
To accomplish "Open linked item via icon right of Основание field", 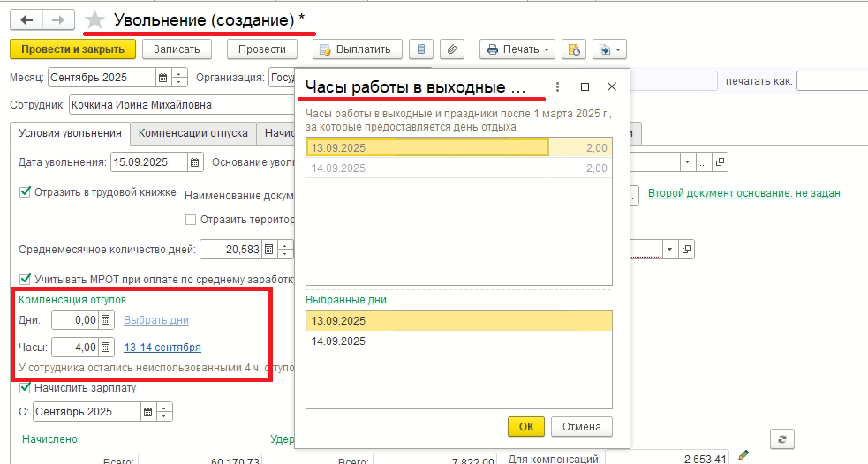I will point(720,162).
